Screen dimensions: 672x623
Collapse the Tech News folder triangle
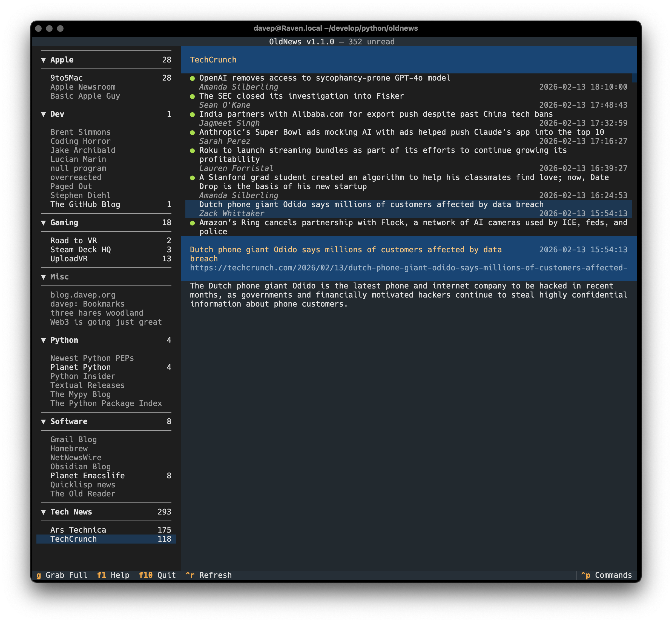(x=44, y=512)
